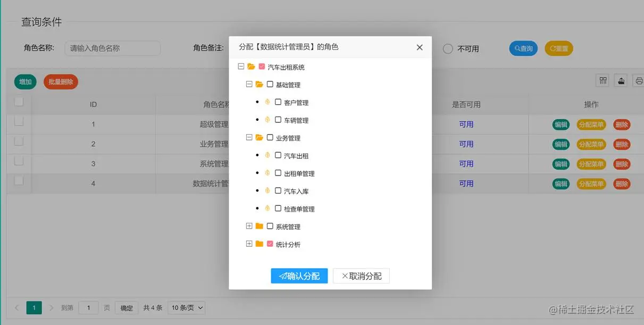This screenshot has width=644, height=325.
Task: Toggle the select-all checkbox in table header
Action: click(19, 102)
